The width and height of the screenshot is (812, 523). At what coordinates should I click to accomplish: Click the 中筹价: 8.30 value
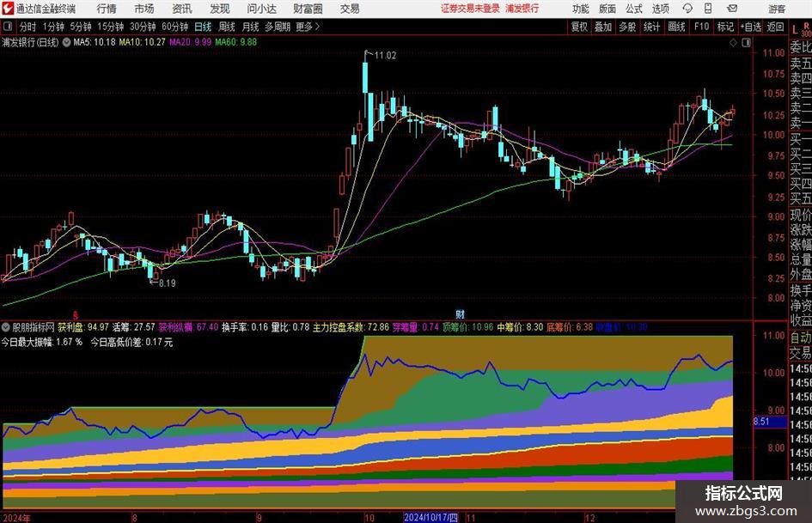(x=520, y=327)
